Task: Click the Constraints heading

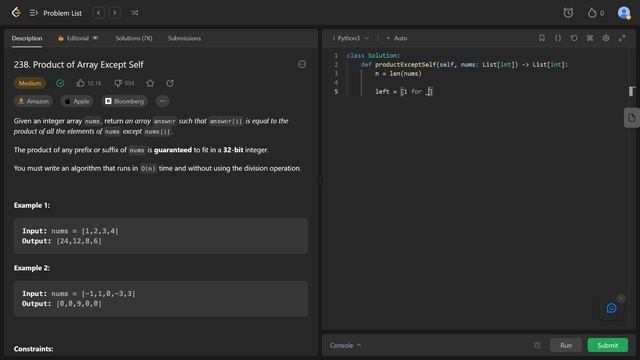Action: pos(33,349)
